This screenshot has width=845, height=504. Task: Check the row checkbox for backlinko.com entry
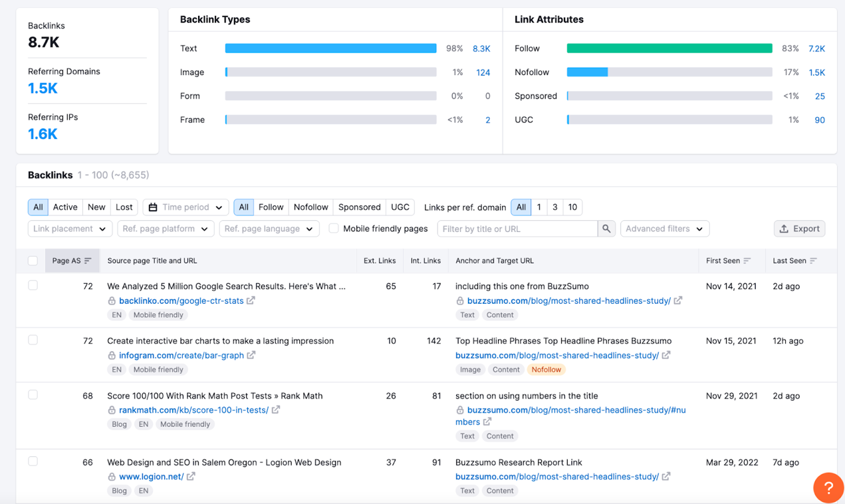coord(33,285)
